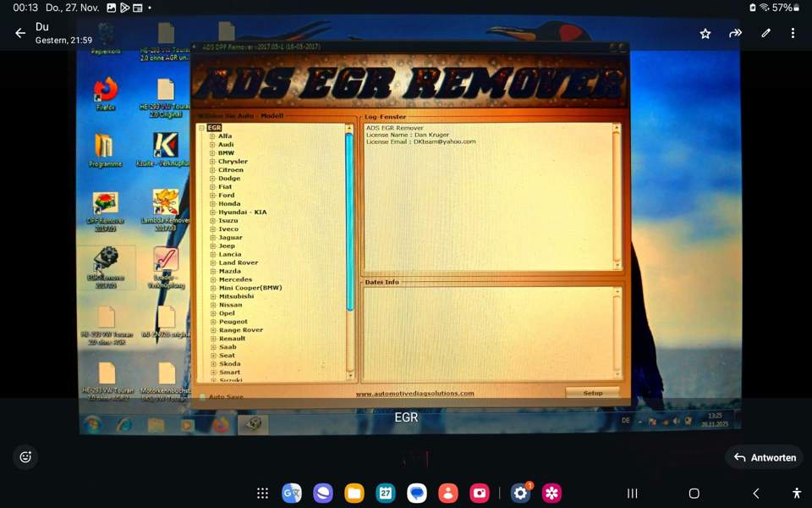Viewport: 812px width, 508px height.
Task: Open the pink Gallery flower app
Action: [x=551, y=493]
